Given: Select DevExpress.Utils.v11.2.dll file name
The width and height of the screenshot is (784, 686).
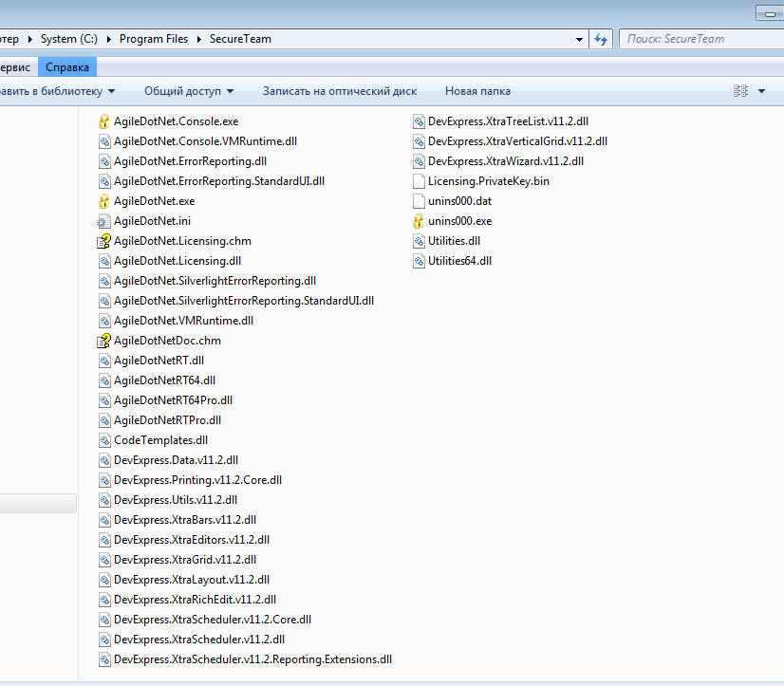Looking at the screenshot, I should [176, 500].
